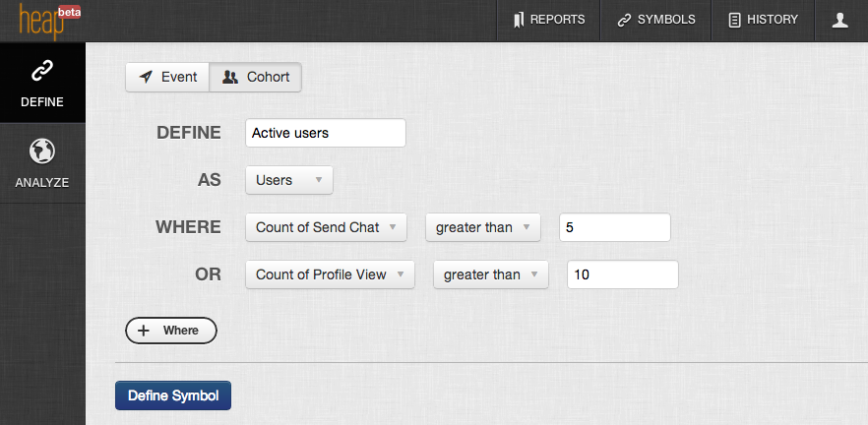The height and width of the screenshot is (425, 868).
Task: Click the bookmark icon beside Reports
Action: pyautogui.click(x=518, y=20)
